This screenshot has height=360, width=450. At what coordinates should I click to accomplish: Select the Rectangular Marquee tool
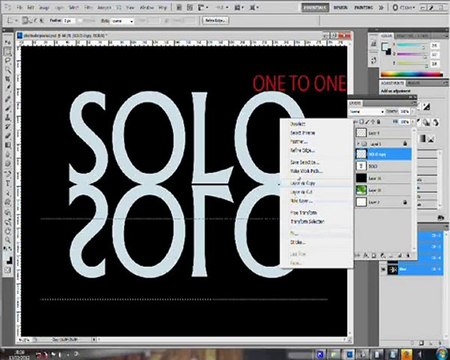pyautogui.click(x=7, y=51)
